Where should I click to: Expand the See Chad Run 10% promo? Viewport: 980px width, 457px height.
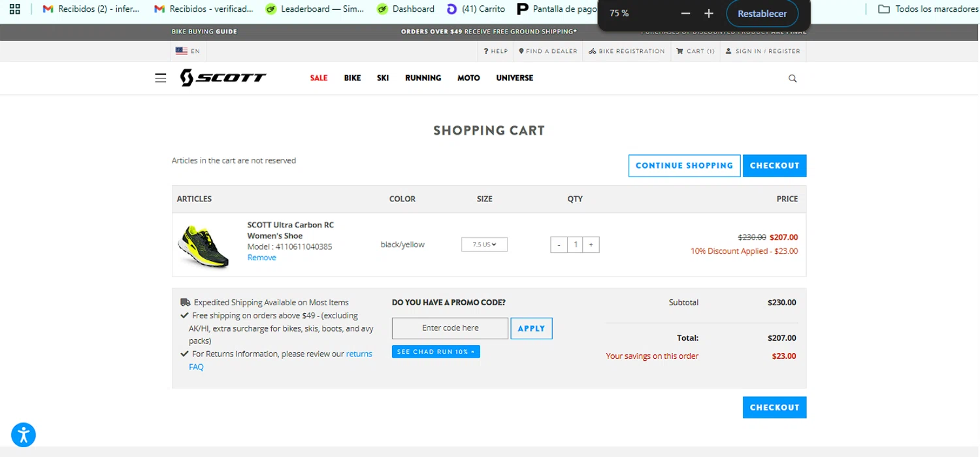click(436, 352)
